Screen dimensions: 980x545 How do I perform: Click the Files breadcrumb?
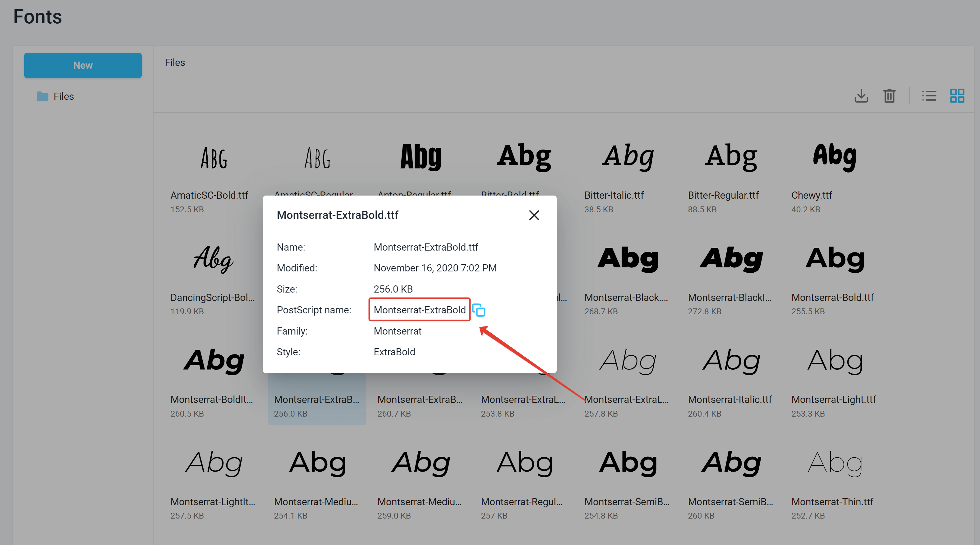tap(175, 62)
